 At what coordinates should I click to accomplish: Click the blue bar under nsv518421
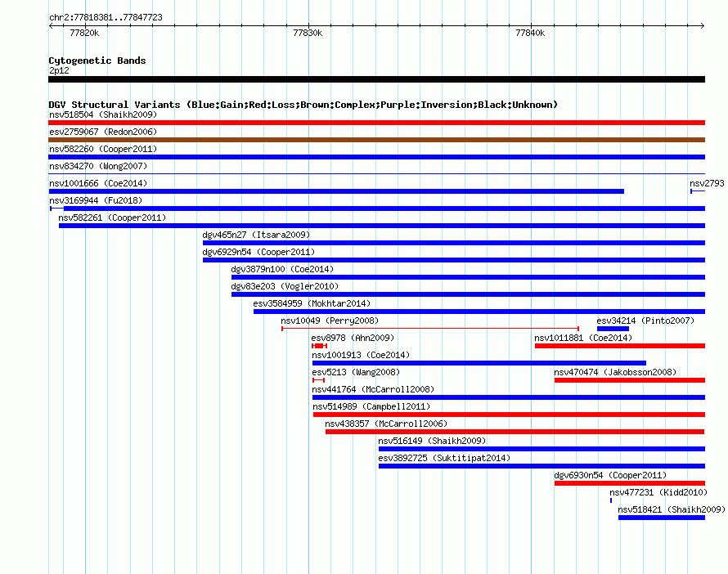pos(662,518)
